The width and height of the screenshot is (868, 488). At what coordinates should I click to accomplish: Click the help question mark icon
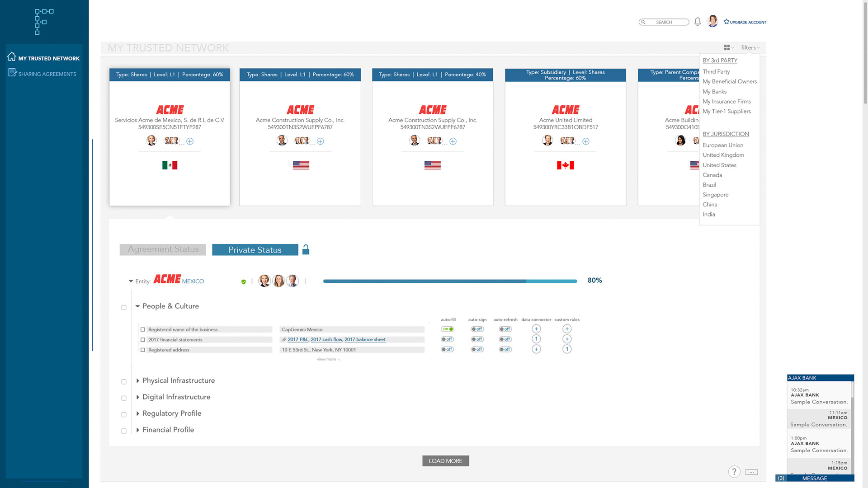tap(734, 472)
